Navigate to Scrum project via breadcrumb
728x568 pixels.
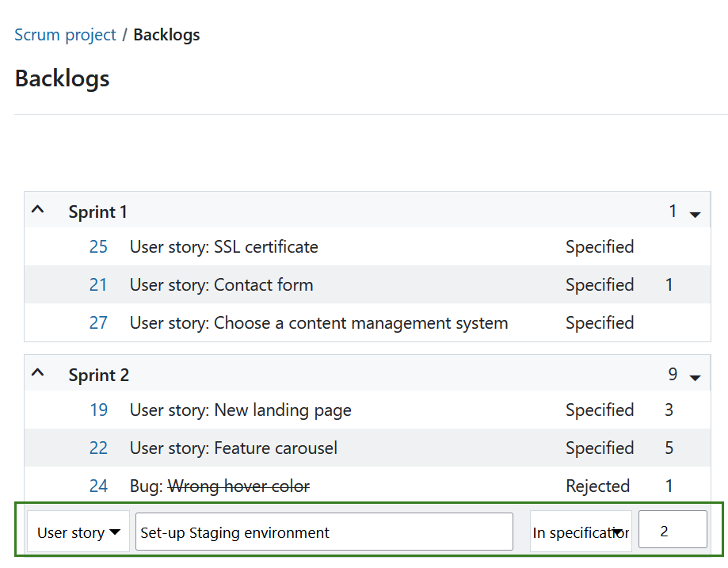(x=65, y=34)
